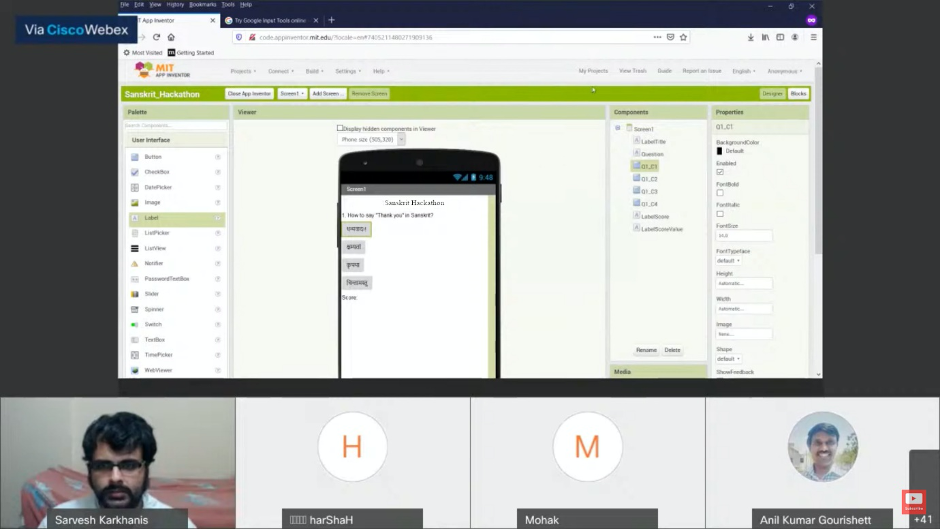Collapse Screen1 tree node
The image size is (941, 529).
click(618, 128)
